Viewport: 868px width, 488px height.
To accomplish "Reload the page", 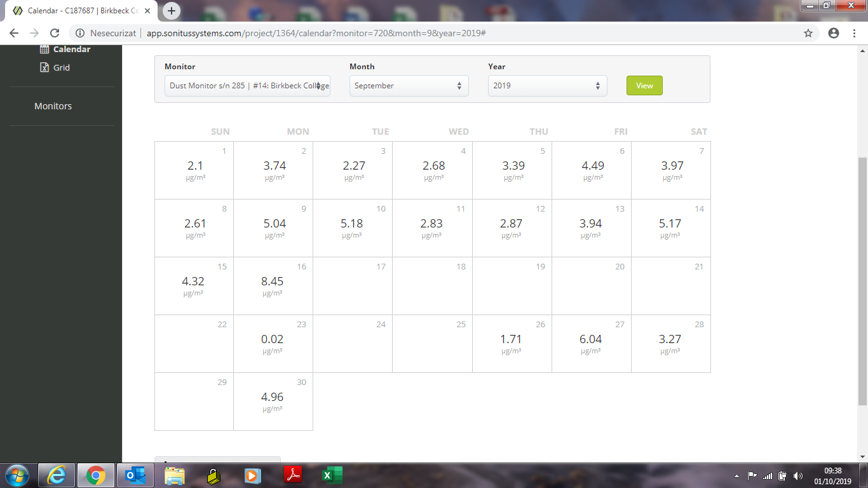I will point(55,33).
